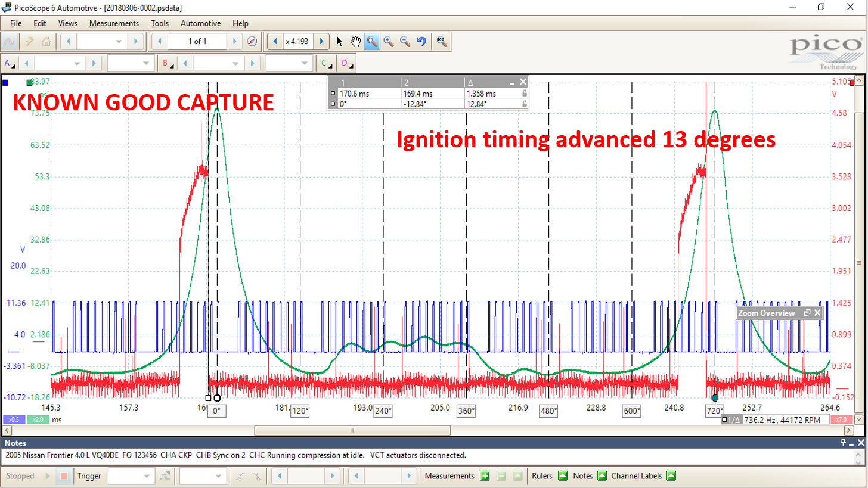This screenshot has height=488, width=868.
Task: Open the Channel A range dropdown
Action: 60,63
